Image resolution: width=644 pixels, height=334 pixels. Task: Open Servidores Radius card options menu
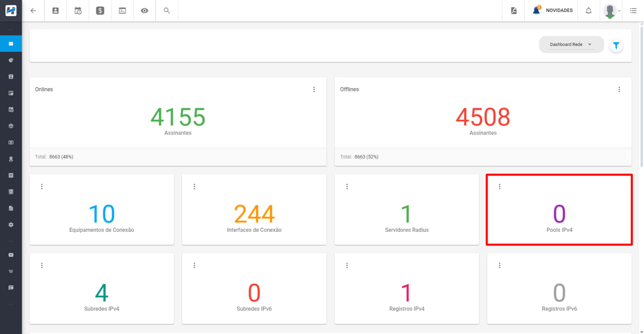(347, 186)
